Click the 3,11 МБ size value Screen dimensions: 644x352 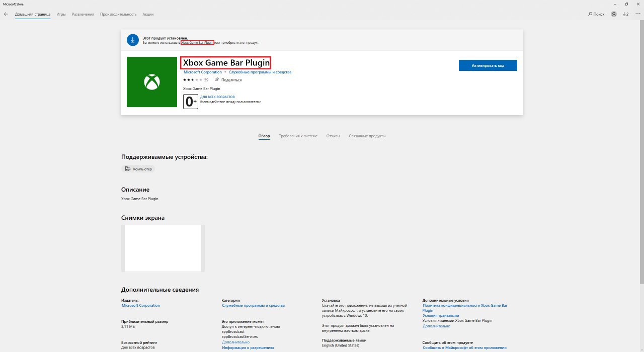[128, 326]
